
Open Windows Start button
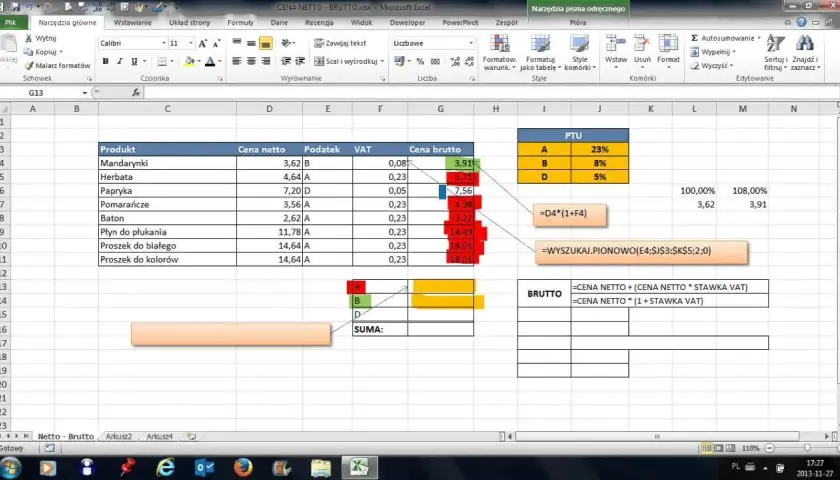coord(10,468)
